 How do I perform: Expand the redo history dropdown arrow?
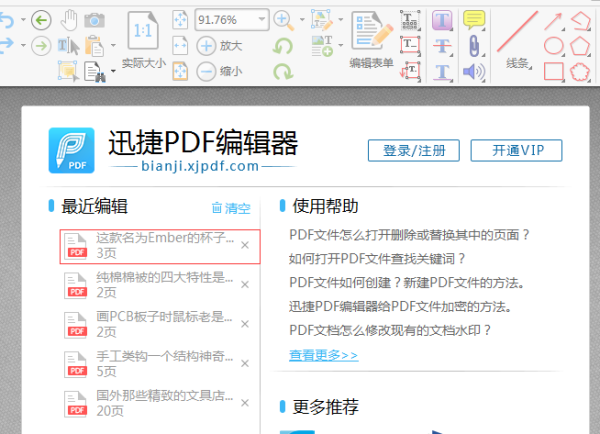pos(23,46)
